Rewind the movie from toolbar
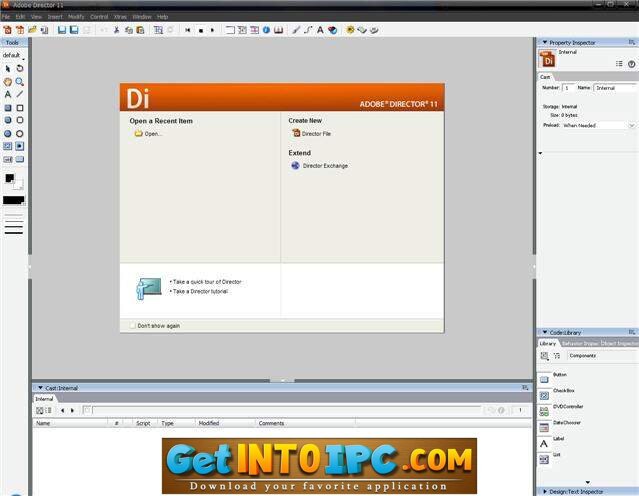Screen dimensions: 639x496 point(188,30)
